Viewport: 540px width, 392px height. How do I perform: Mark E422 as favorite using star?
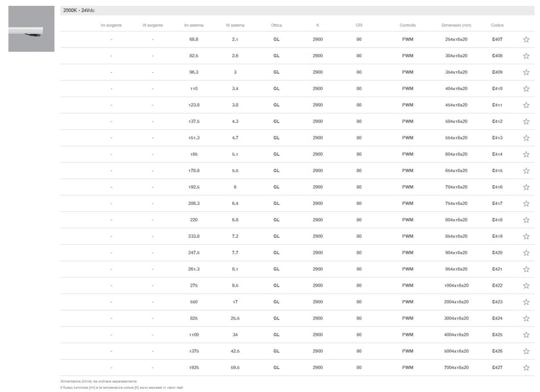pos(526,285)
